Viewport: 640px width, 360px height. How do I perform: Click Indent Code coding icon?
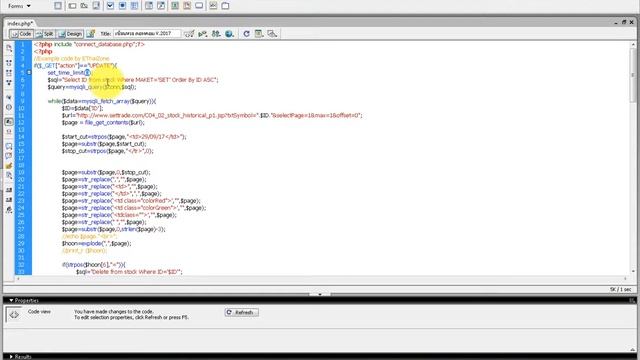pos(9,190)
